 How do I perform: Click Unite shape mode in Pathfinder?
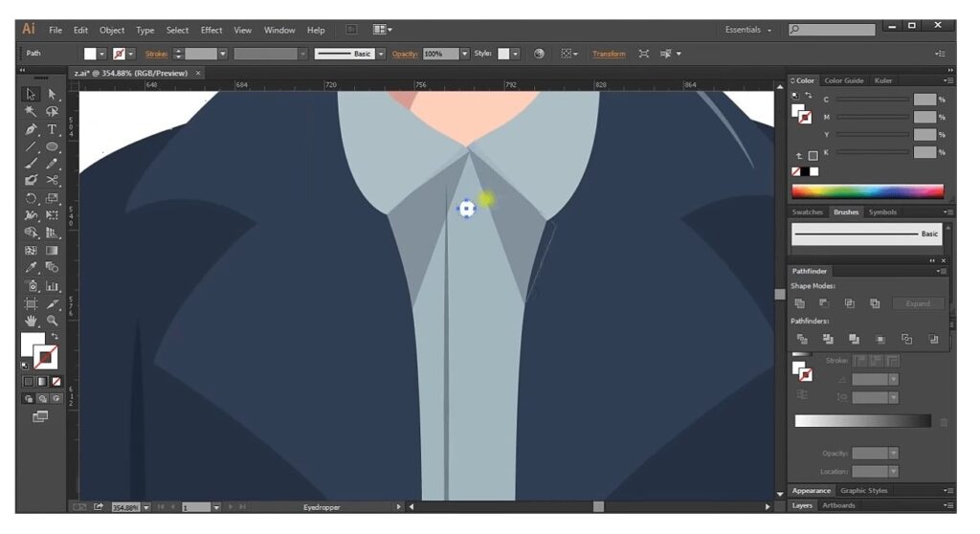pyautogui.click(x=799, y=304)
